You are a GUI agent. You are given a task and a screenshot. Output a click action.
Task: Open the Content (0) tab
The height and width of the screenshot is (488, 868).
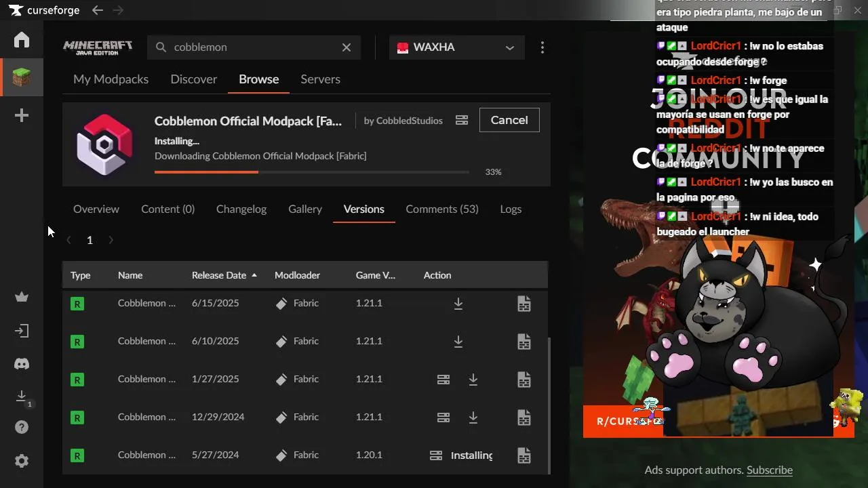[x=167, y=209]
